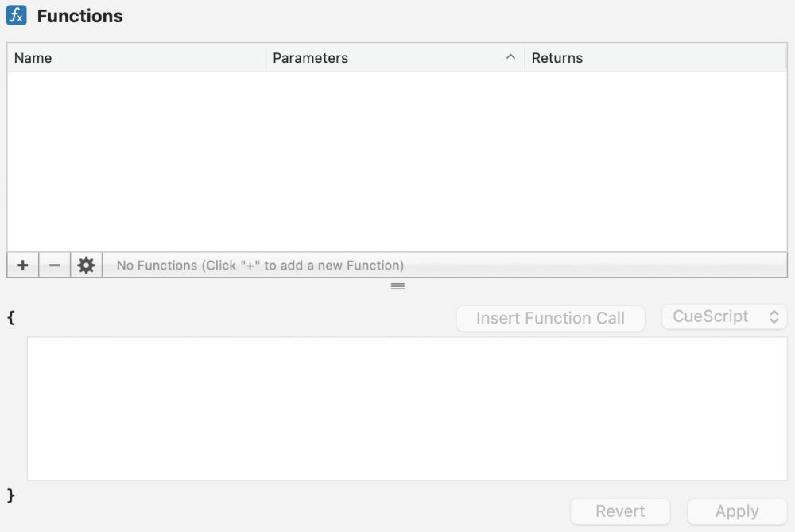
Task: Open the CueScript language dropdown
Action: pos(724,316)
